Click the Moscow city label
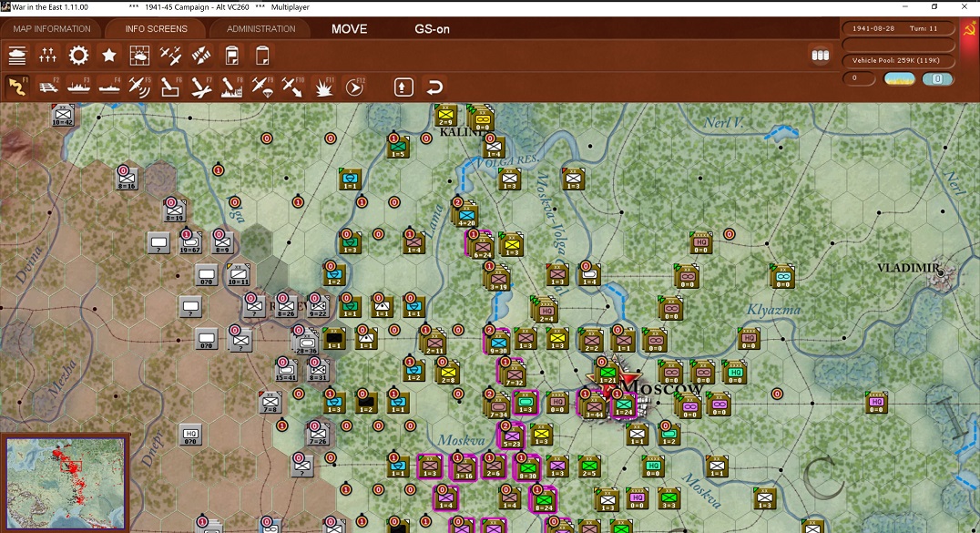This screenshot has height=533, width=980. [x=662, y=388]
